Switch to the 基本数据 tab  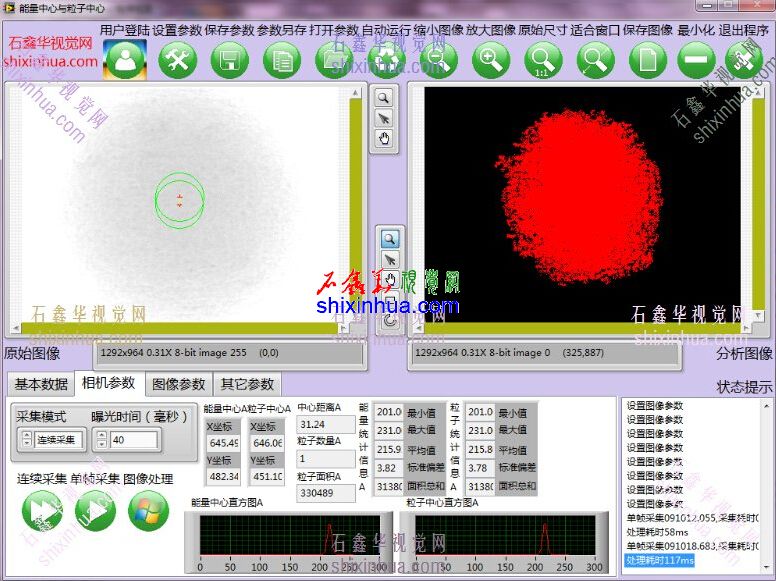41,384
